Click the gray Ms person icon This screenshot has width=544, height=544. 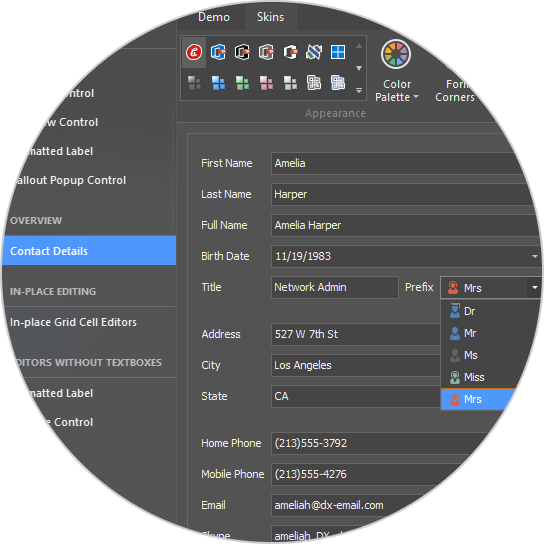(454, 355)
